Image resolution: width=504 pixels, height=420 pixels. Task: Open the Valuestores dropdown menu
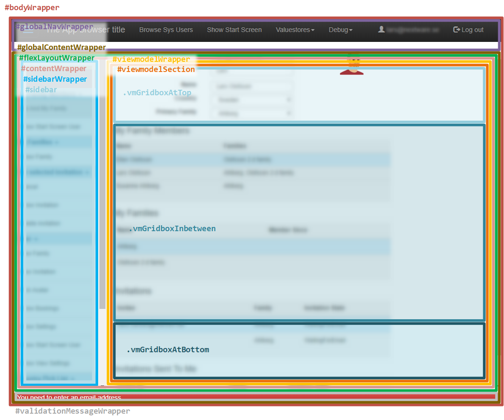coord(295,30)
